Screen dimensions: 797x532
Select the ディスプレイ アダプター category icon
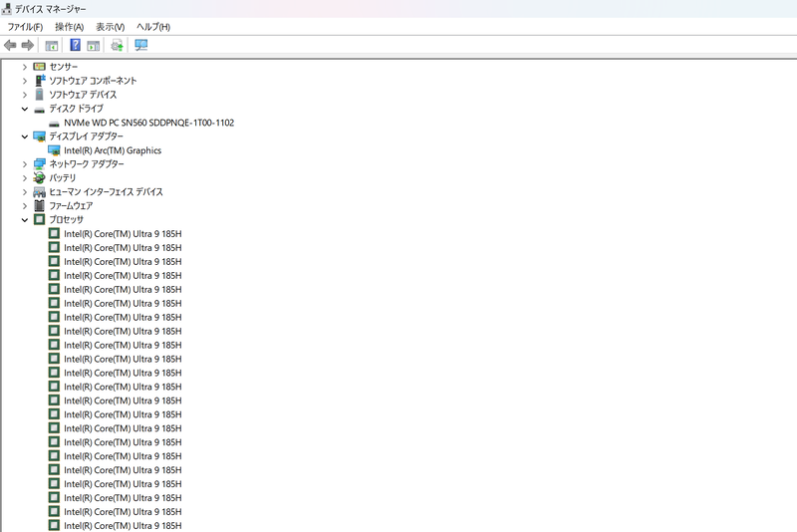click(39, 136)
